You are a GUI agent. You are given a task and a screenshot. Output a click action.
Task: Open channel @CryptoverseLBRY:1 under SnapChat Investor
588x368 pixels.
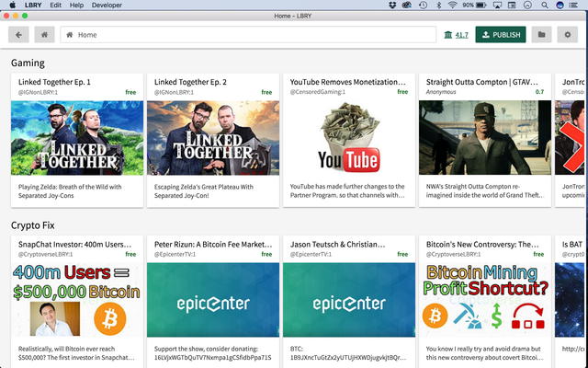(x=45, y=254)
